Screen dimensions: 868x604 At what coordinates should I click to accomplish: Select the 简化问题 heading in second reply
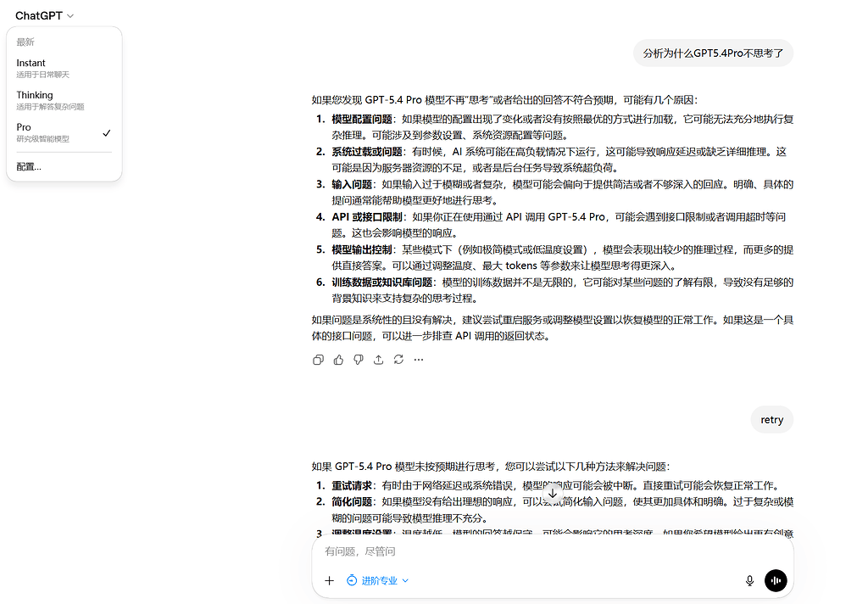pyautogui.click(x=352, y=502)
